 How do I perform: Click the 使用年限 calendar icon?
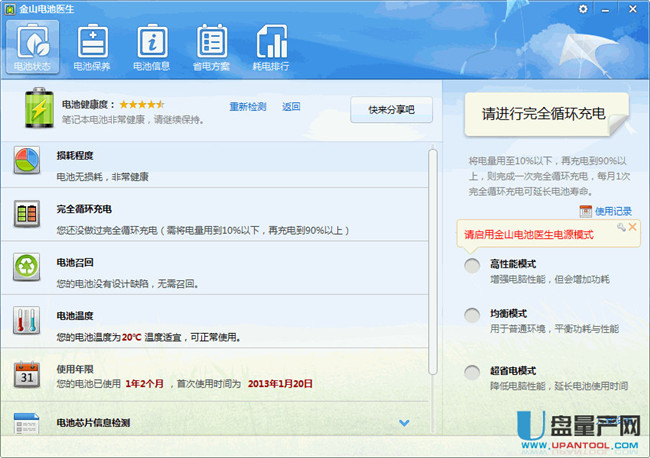point(27,375)
